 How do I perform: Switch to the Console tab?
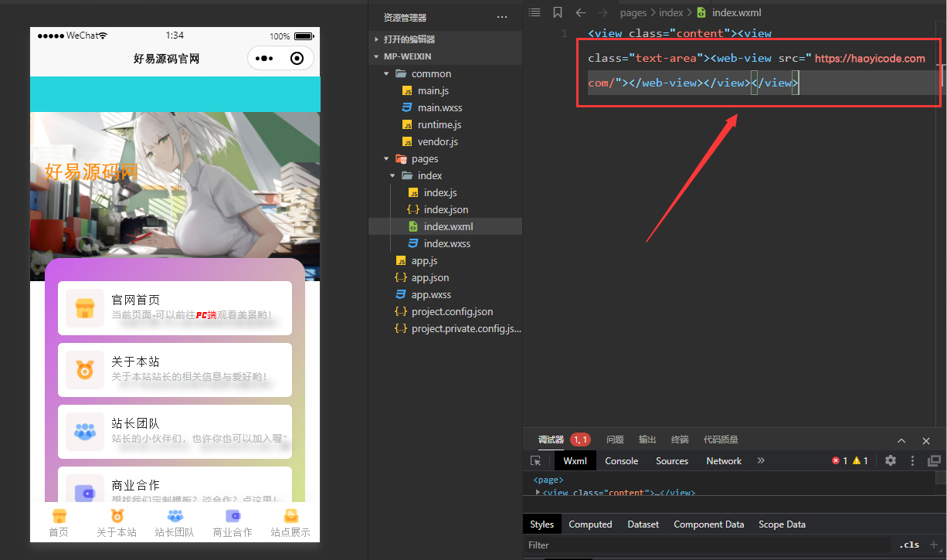tap(621, 460)
